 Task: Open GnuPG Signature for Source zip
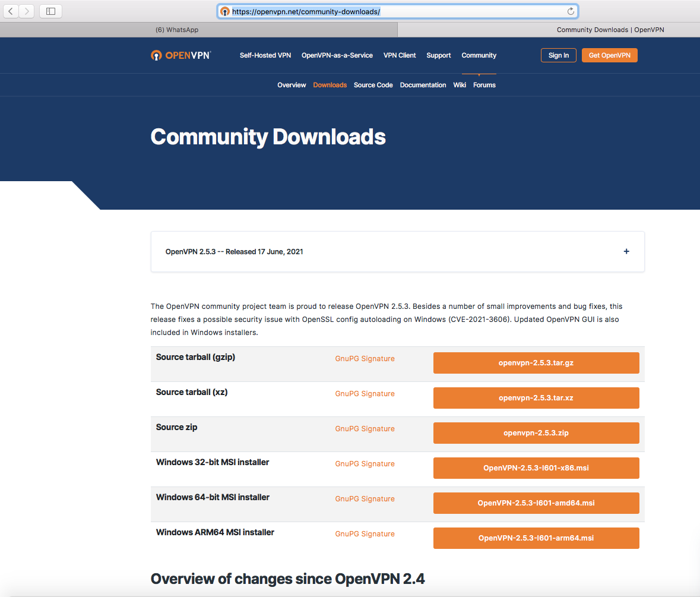(x=365, y=429)
